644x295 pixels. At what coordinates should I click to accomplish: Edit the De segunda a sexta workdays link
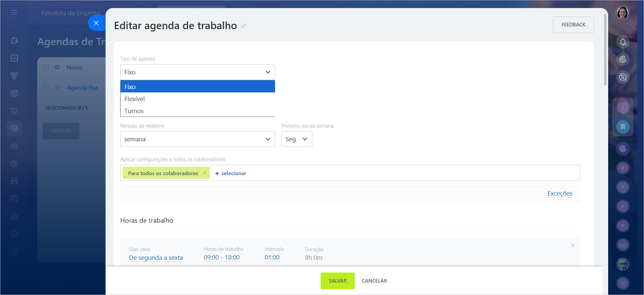(156, 257)
